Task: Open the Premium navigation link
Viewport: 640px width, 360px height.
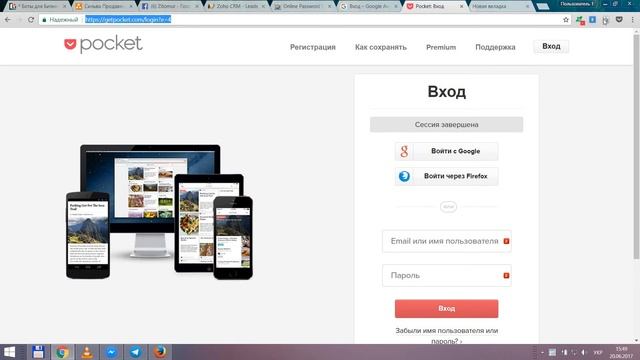Action: click(x=441, y=47)
